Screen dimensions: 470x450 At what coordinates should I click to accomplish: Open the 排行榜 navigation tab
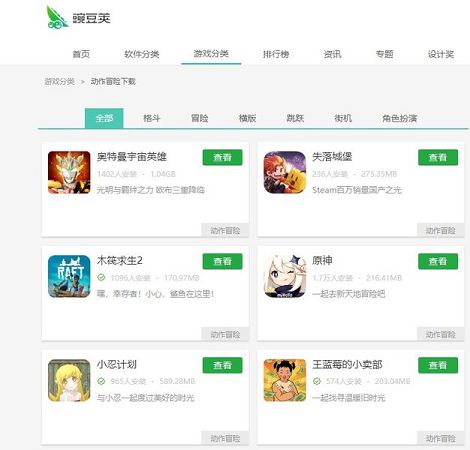[276, 54]
